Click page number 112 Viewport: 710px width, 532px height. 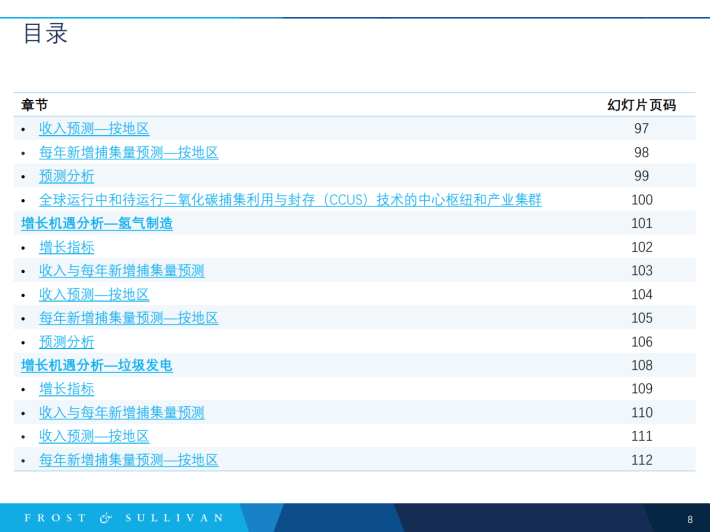coord(642,460)
